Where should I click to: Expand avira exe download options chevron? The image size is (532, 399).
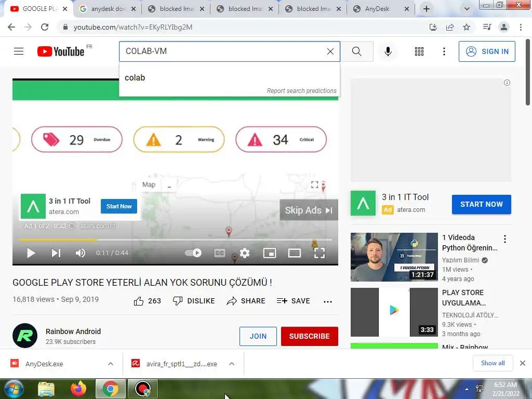point(232,364)
